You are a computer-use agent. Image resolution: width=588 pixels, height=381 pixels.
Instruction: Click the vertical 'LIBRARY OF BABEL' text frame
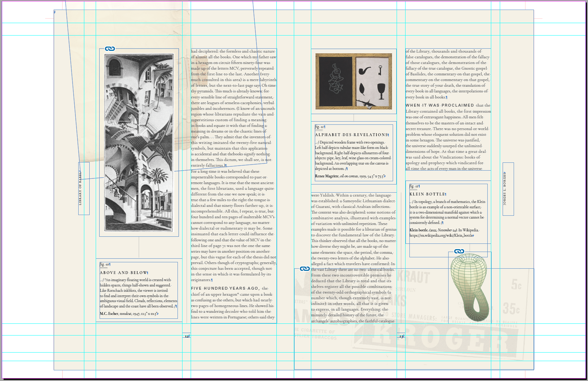coord(84,188)
